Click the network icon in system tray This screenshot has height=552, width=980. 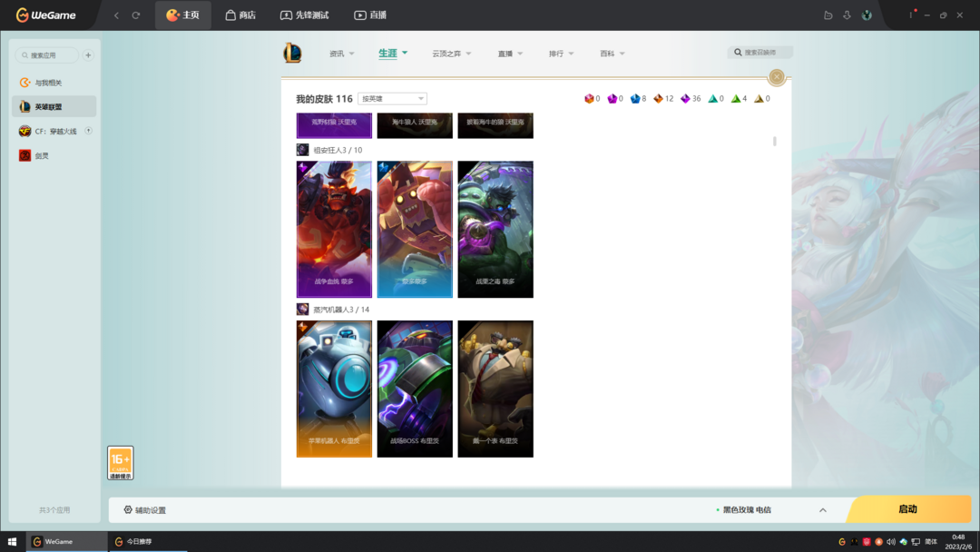(x=916, y=542)
